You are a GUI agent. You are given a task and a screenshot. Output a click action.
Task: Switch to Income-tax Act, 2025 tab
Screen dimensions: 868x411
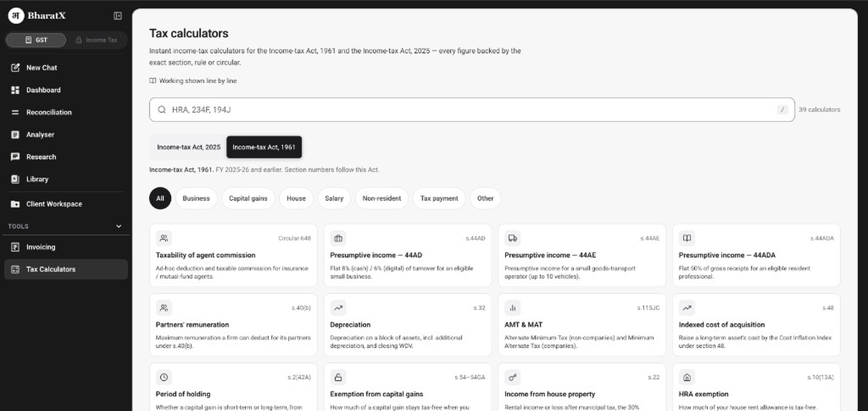point(189,147)
